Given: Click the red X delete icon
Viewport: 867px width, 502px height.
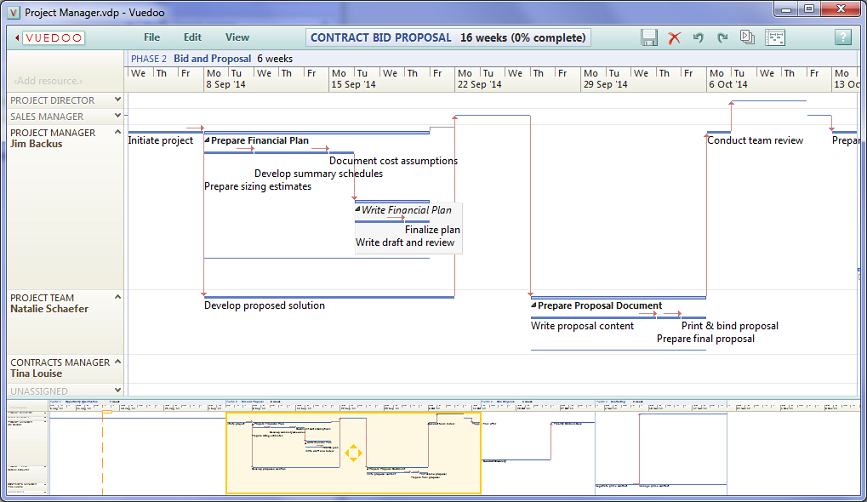Looking at the screenshot, I should coord(674,38).
